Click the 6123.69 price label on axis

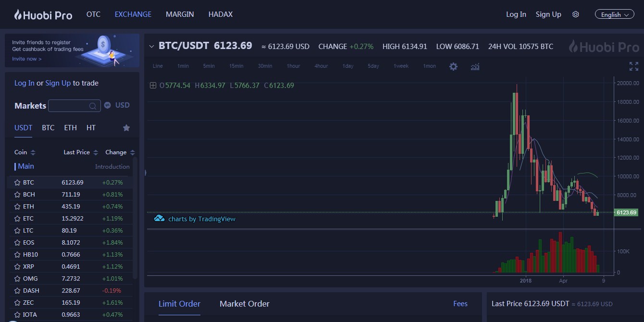click(626, 212)
